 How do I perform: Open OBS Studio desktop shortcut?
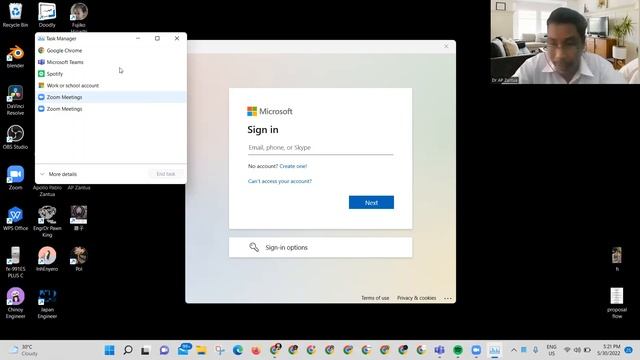tap(15, 138)
